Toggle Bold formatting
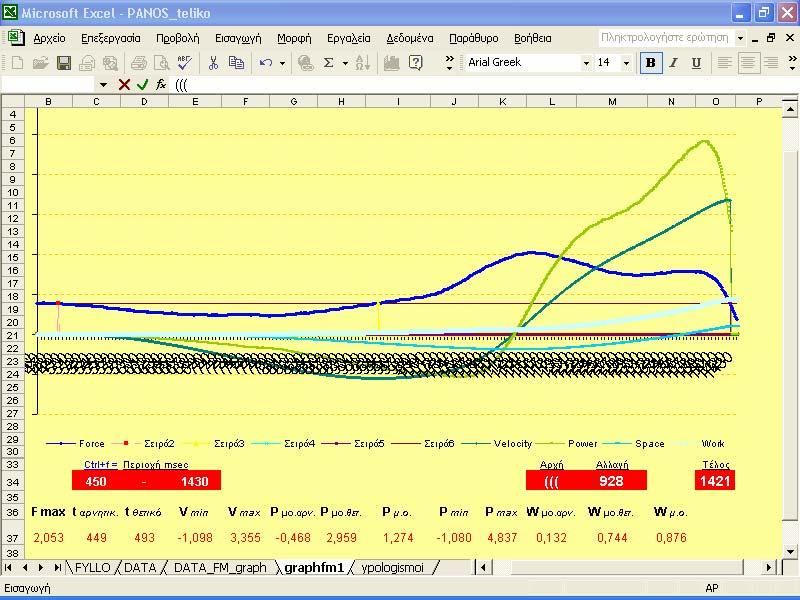 click(651, 63)
